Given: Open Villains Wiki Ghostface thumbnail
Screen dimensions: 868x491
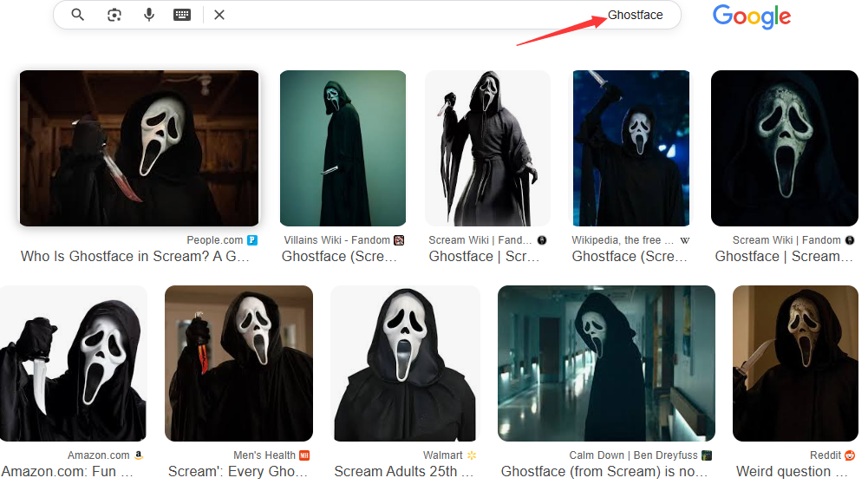Looking at the screenshot, I should click(343, 147).
